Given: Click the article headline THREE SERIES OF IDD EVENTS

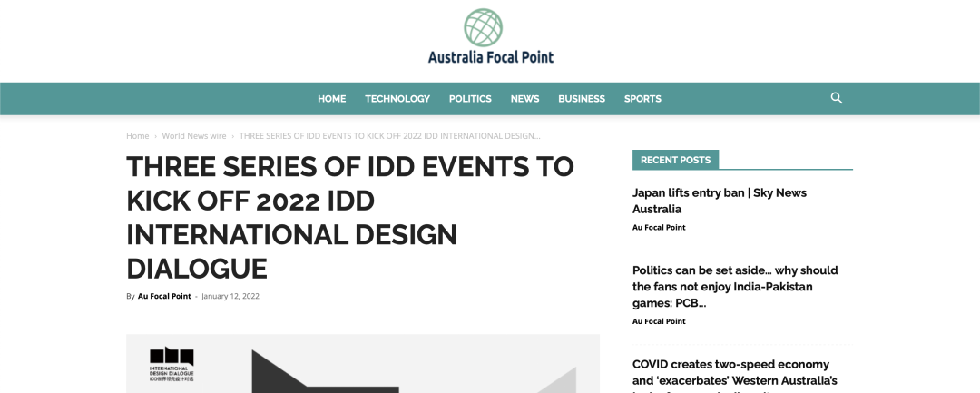Looking at the screenshot, I should tap(350, 218).
